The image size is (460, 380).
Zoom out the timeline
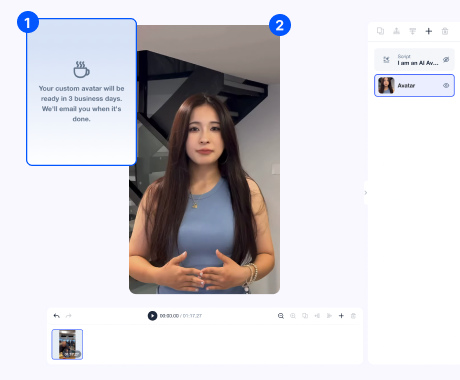point(281,316)
